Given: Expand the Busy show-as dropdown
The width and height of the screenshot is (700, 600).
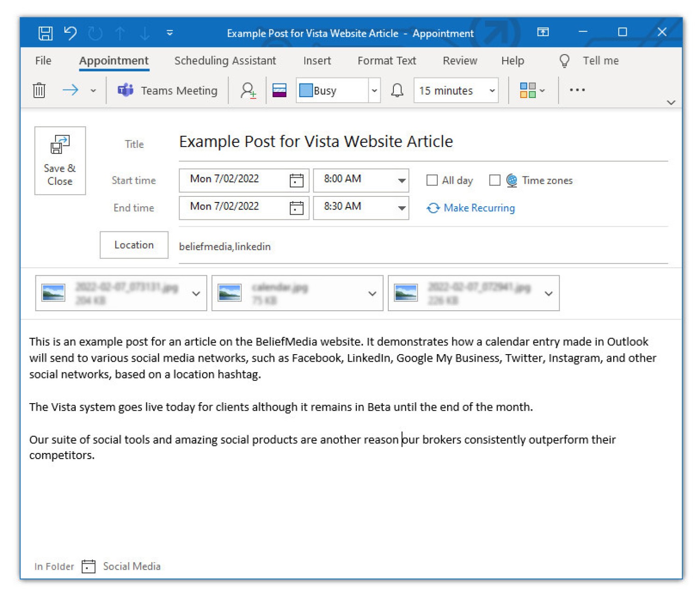Looking at the screenshot, I should coord(374,91).
